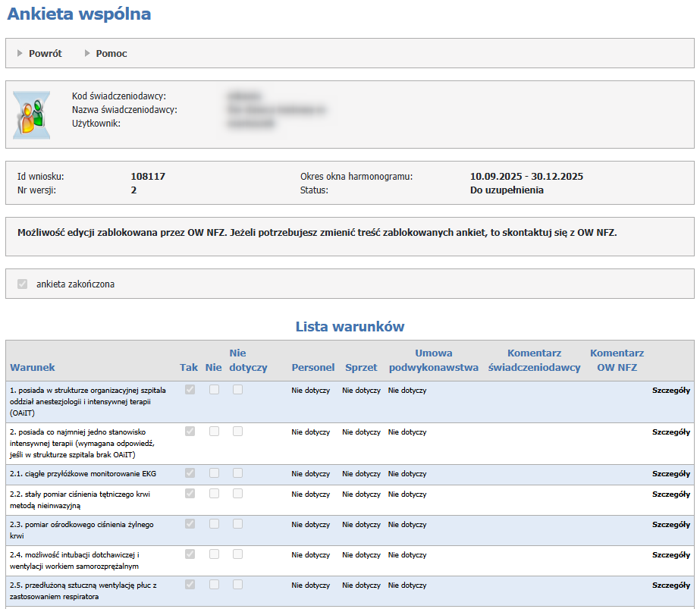This screenshot has width=700, height=609.
Task: Open Szczegóły for condition 2.5 respirator
Action: 671,585
